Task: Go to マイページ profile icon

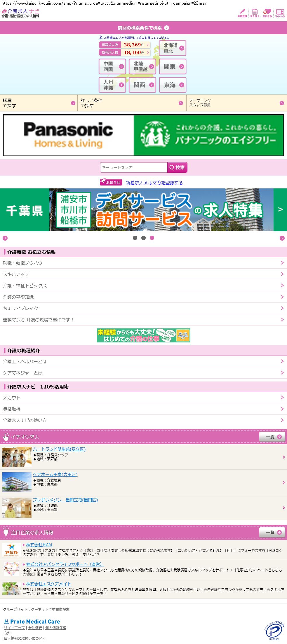Action: pos(280,13)
